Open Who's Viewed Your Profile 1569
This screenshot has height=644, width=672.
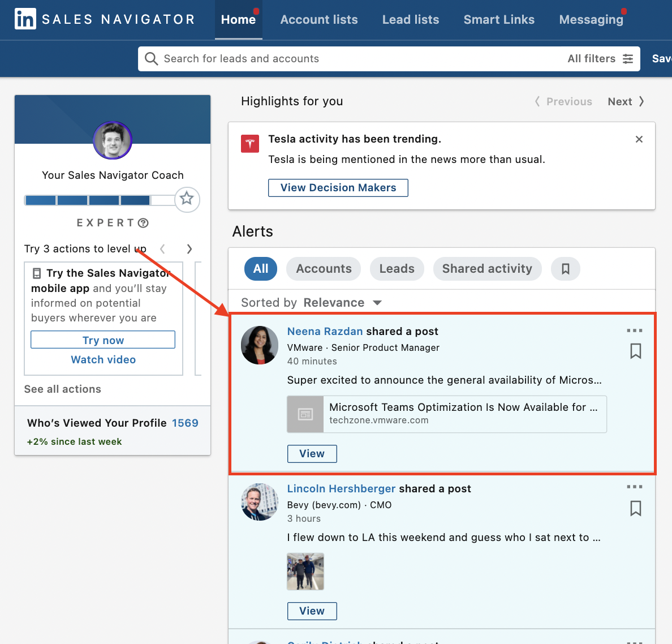tap(113, 423)
